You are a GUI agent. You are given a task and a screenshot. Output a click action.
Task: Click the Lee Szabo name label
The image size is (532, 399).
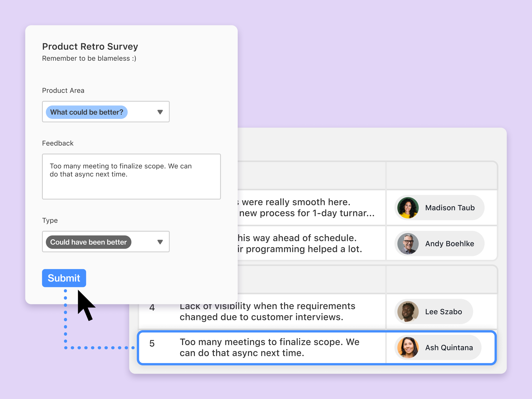(x=443, y=312)
